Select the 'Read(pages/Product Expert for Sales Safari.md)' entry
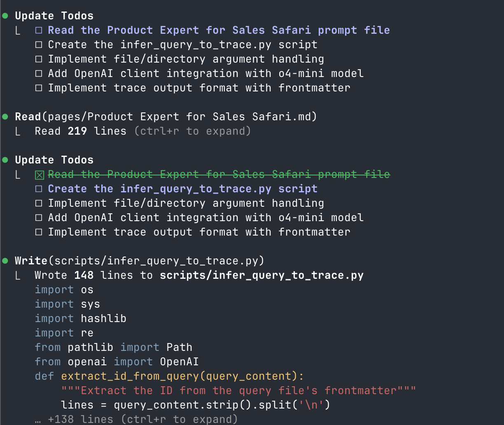Viewport: 504px width, 425px height. click(x=166, y=117)
